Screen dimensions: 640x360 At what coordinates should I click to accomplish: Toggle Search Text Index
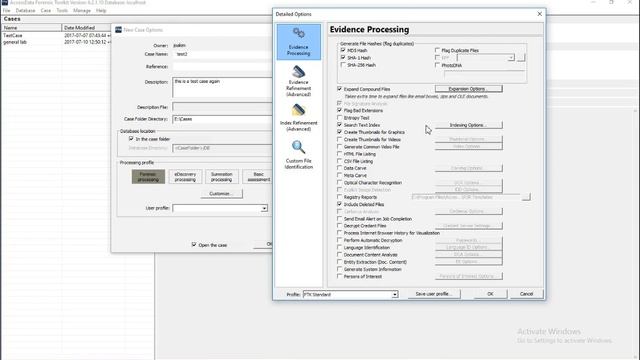click(x=340, y=125)
